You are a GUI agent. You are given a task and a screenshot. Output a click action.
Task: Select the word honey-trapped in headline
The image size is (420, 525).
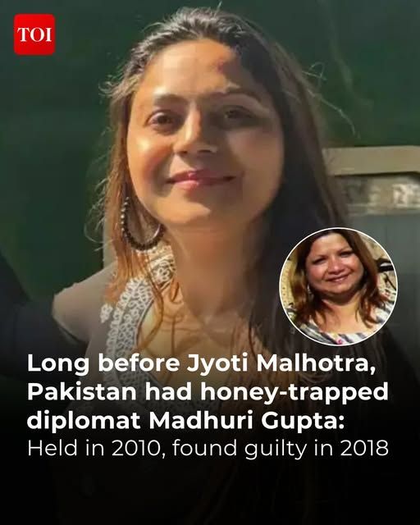[294, 392]
